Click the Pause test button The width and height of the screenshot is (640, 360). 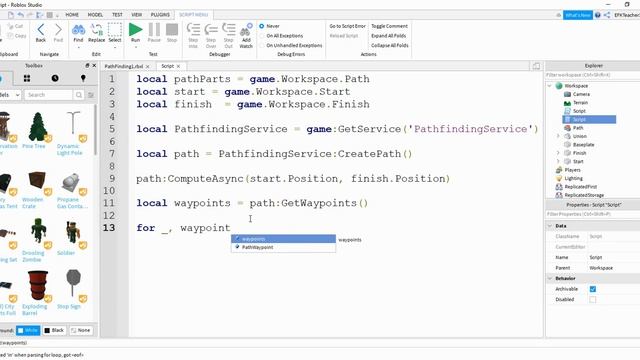click(154, 29)
